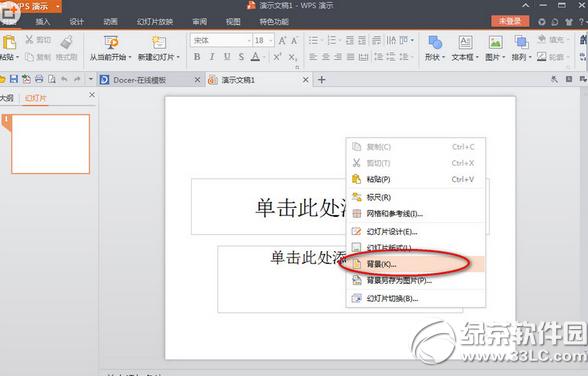
Task: Open the font name dropdown
Action: tap(249, 40)
